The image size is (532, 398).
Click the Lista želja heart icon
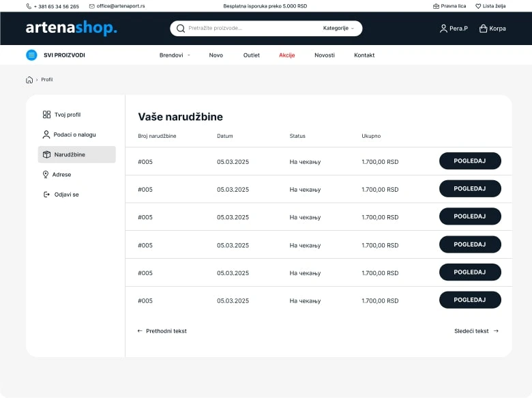[x=478, y=6]
